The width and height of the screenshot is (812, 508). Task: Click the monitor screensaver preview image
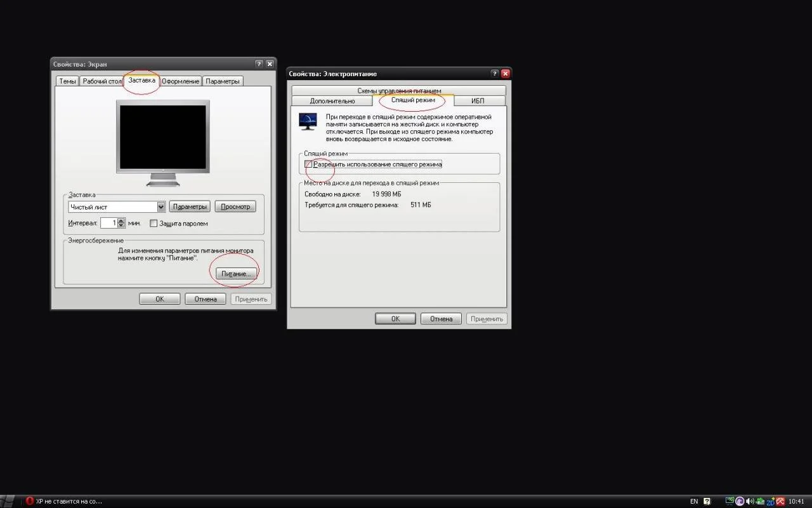click(163, 143)
